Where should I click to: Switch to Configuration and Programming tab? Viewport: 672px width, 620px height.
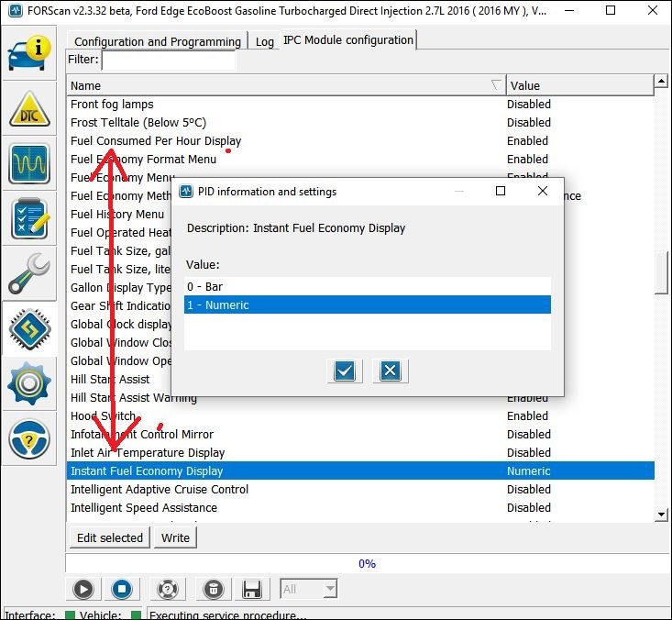pyautogui.click(x=157, y=41)
